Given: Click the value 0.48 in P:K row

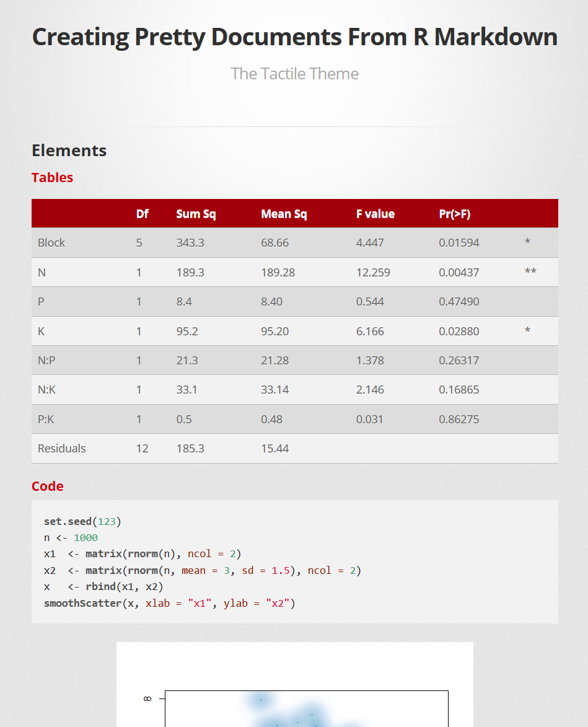Looking at the screenshot, I should pyautogui.click(x=271, y=419).
